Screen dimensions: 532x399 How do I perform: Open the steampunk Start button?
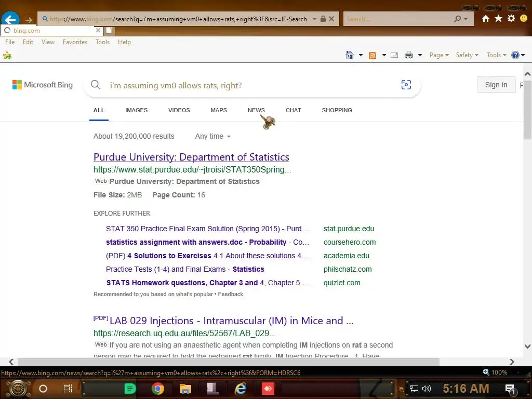(x=18, y=389)
